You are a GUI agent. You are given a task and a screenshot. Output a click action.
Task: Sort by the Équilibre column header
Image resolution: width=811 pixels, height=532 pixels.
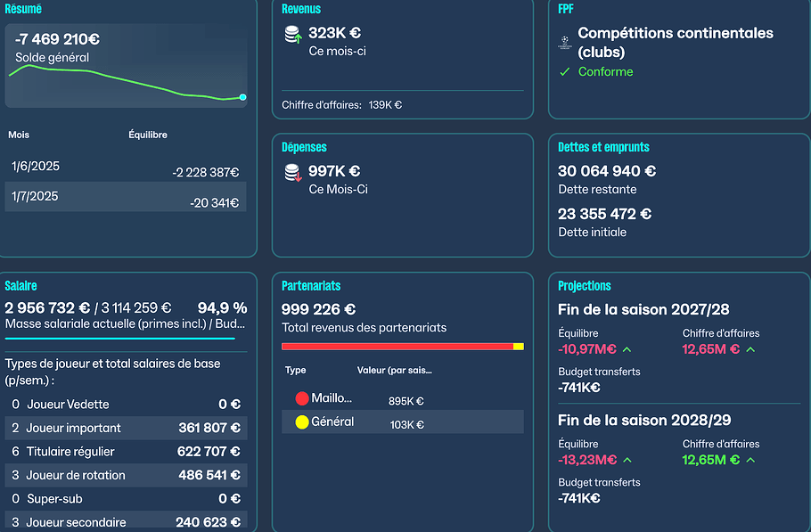(x=148, y=135)
